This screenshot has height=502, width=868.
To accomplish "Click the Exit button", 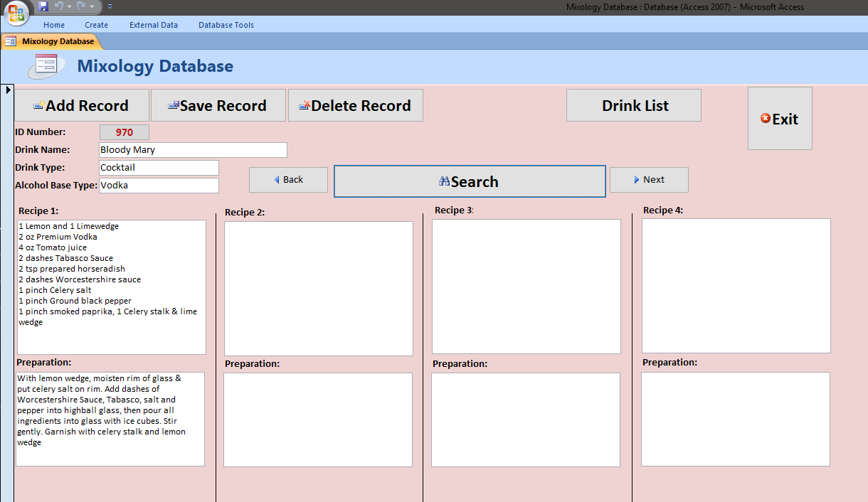I will pyautogui.click(x=780, y=119).
